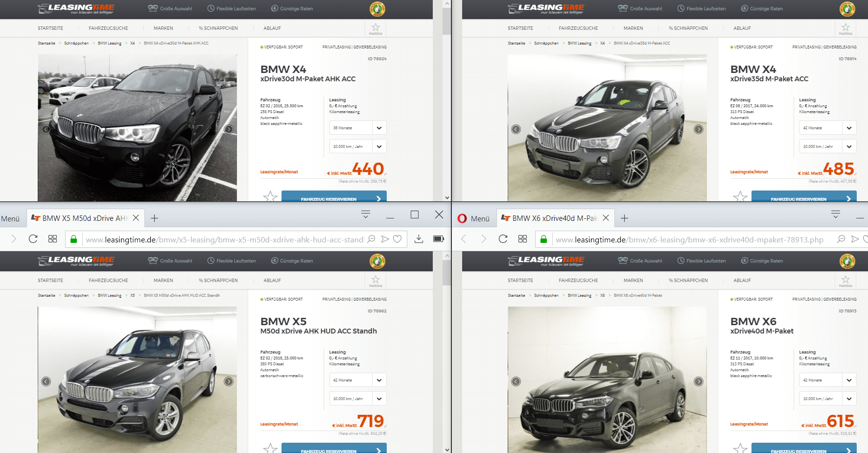Open km/Jahr dropdown for BMW X6
The image size is (868, 453).
[828, 399]
